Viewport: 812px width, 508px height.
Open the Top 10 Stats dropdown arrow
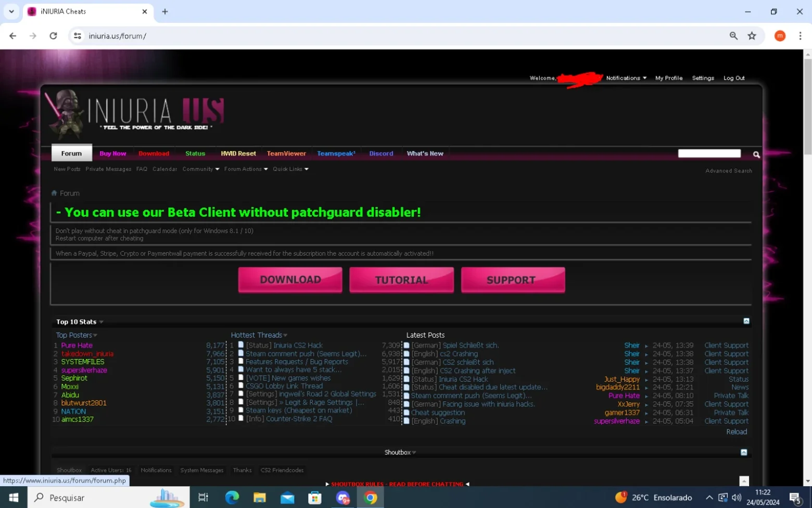click(x=101, y=322)
